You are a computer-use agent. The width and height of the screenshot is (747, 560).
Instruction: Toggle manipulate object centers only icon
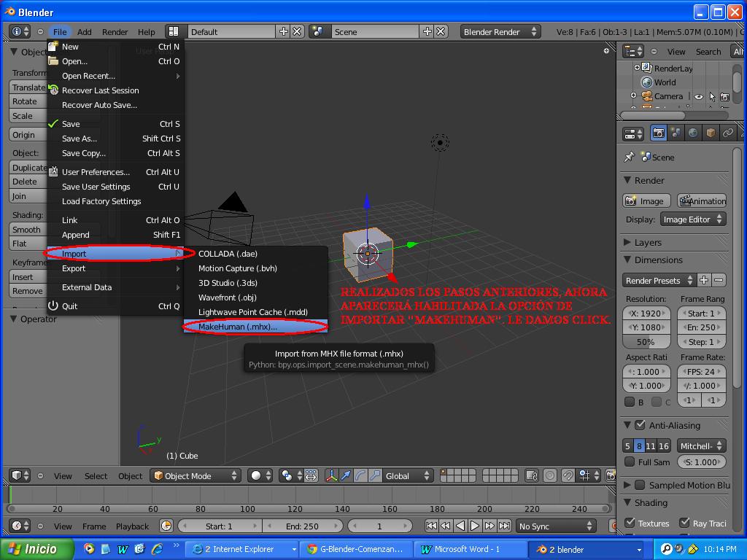(311, 475)
